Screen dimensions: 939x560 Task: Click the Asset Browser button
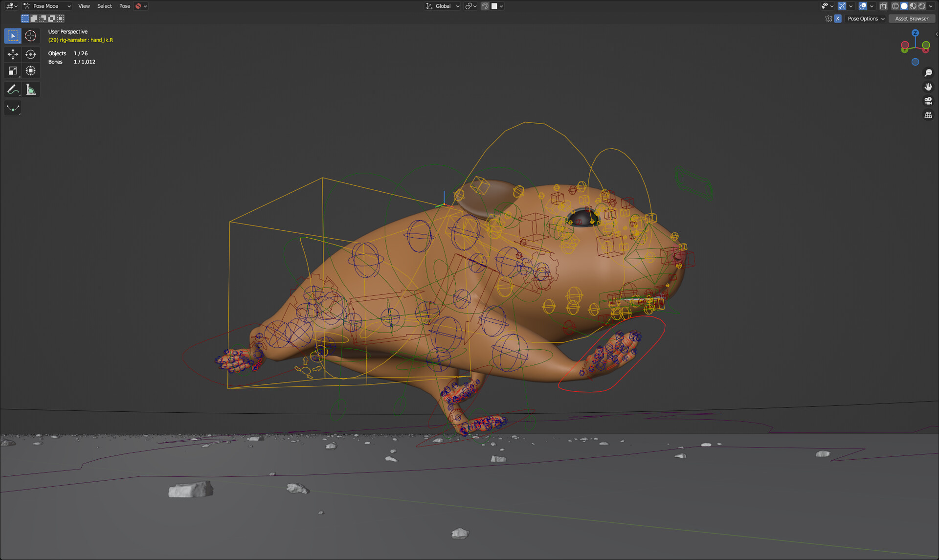tap(911, 19)
